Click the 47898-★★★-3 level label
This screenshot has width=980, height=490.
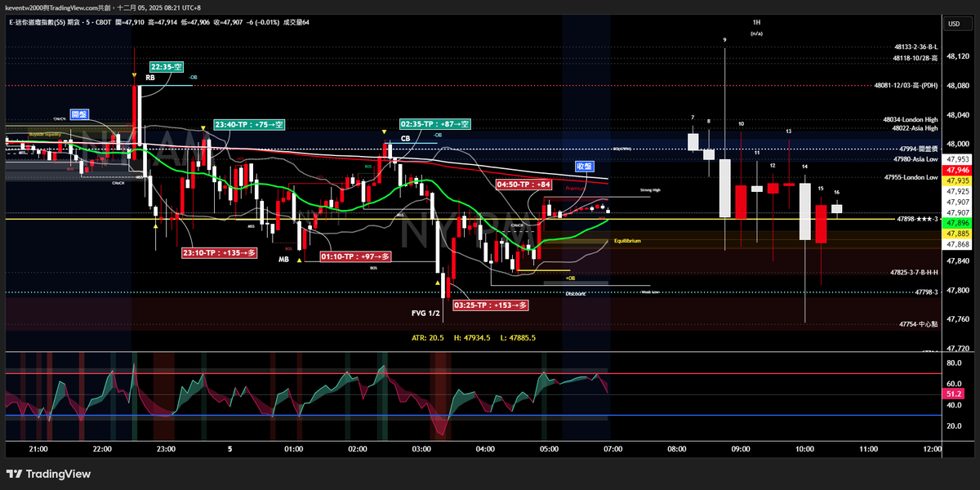(x=918, y=219)
